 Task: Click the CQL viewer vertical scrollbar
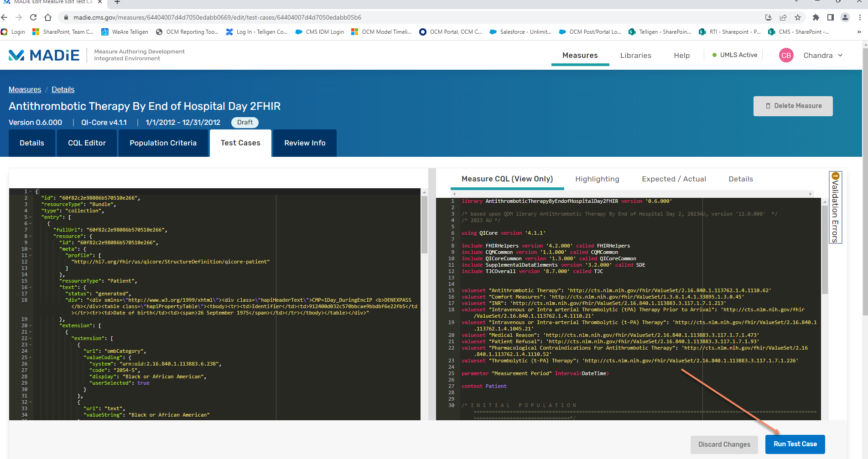point(825,249)
